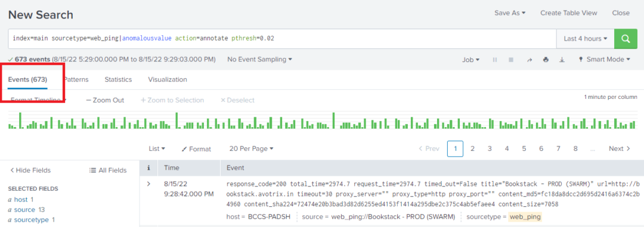Click the Prev page link
The image size is (644, 227).
coord(429,148)
